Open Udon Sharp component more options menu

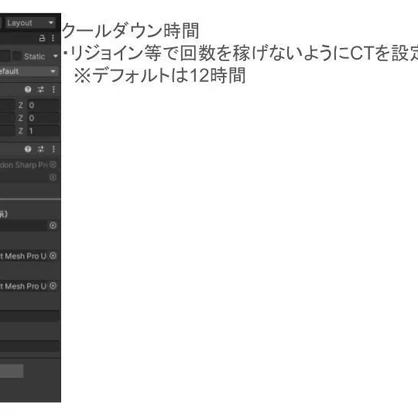click(x=53, y=149)
